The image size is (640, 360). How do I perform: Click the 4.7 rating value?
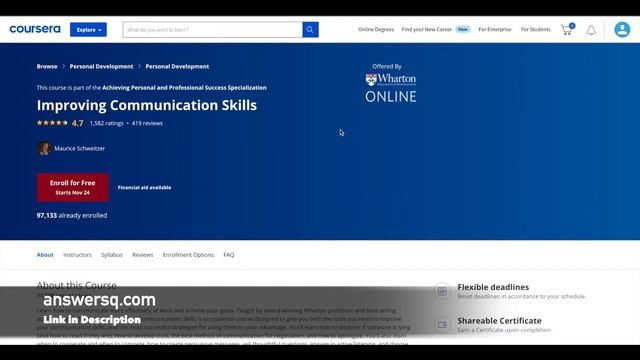click(x=78, y=123)
